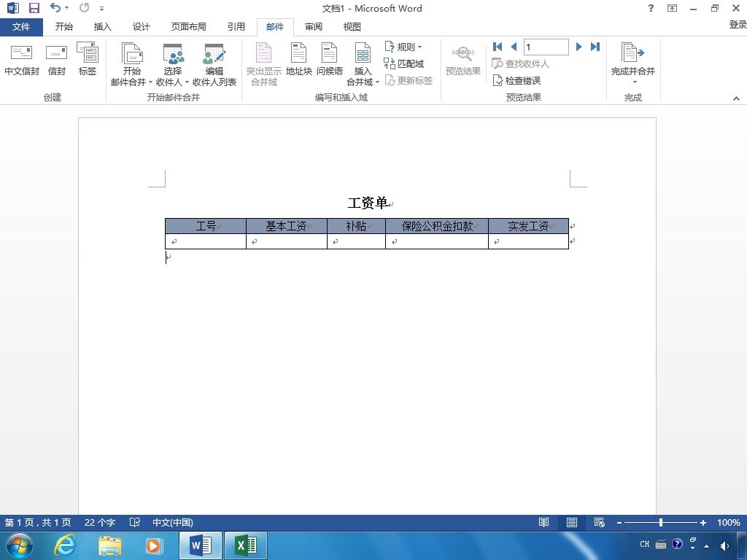
Task: Click Update Labels (更新标签)
Action: [409, 80]
